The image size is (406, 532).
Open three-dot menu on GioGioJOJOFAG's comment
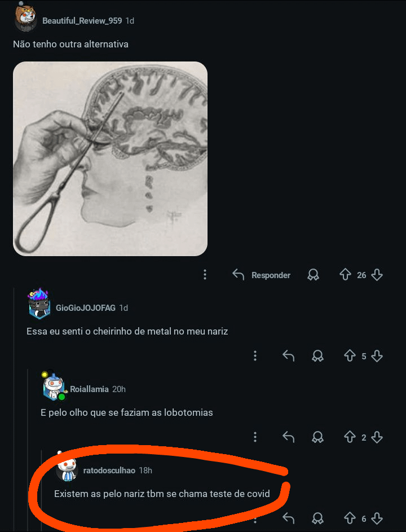point(255,356)
